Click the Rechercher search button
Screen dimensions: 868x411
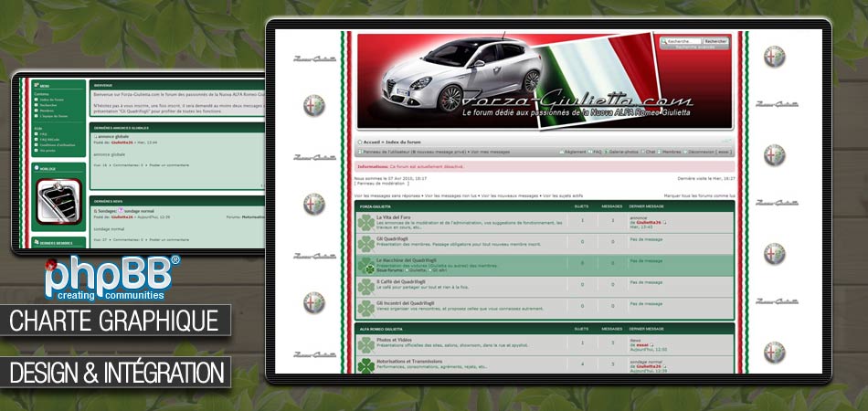pyautogui.click(x=715, y=41)
